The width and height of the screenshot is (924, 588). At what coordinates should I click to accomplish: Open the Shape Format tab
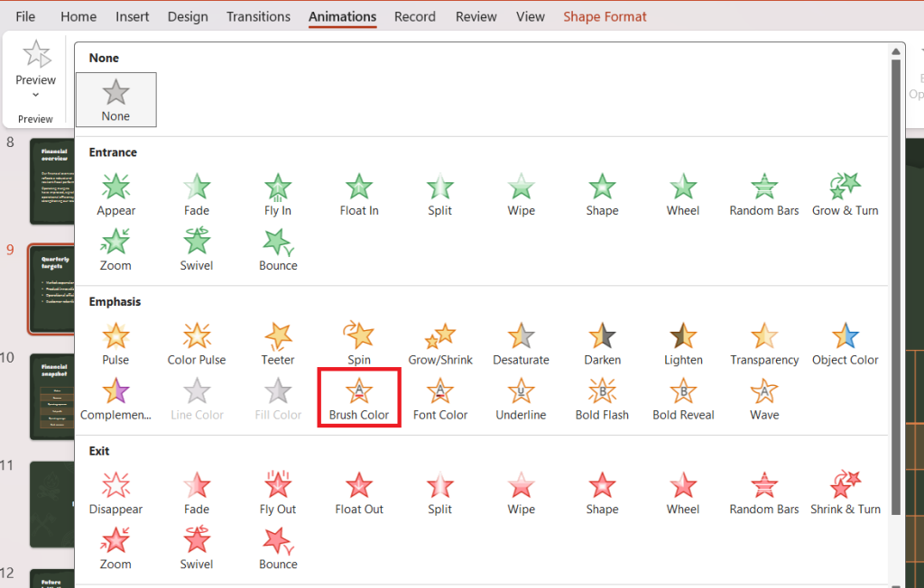[605, 15]
